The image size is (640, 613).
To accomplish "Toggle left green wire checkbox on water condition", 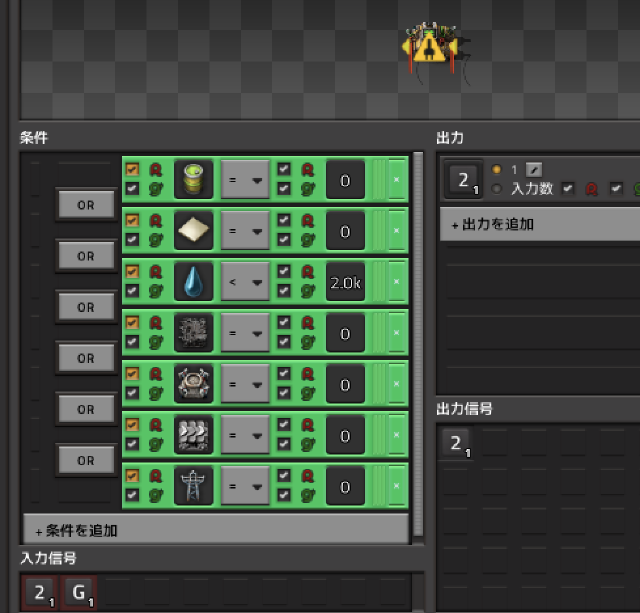I will coord(132,292).
